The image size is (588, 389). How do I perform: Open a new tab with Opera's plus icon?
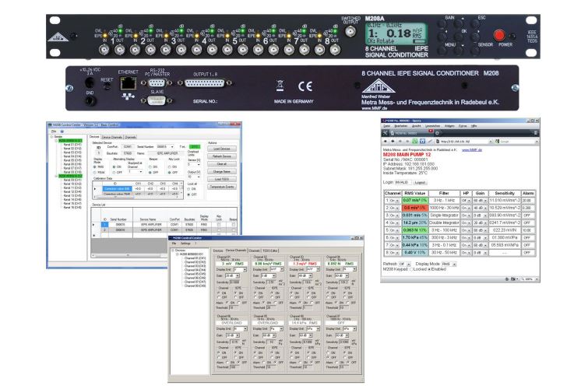click(x=437, y=133)
